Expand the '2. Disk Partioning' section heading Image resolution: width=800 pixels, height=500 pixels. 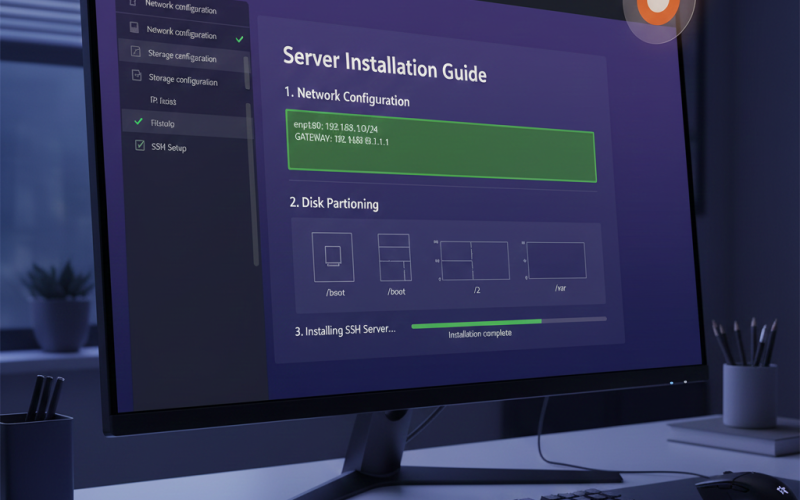pos(334,203)
